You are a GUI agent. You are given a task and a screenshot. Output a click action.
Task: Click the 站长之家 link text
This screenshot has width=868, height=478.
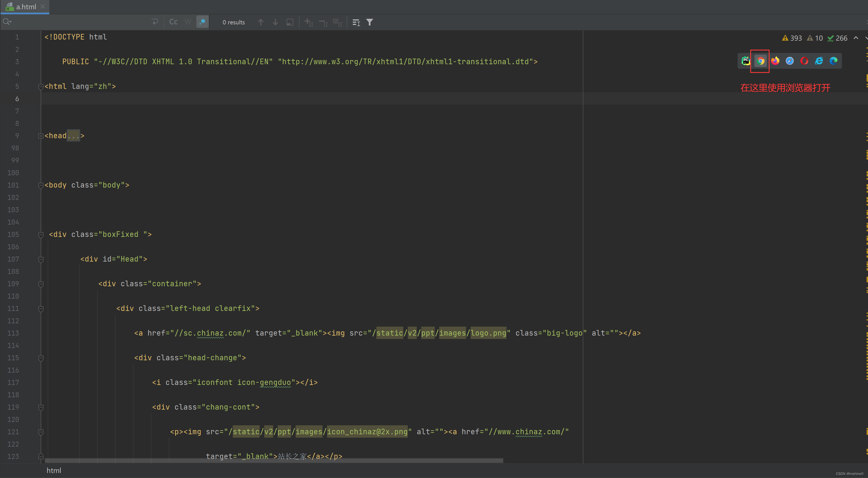coord(292,456)
